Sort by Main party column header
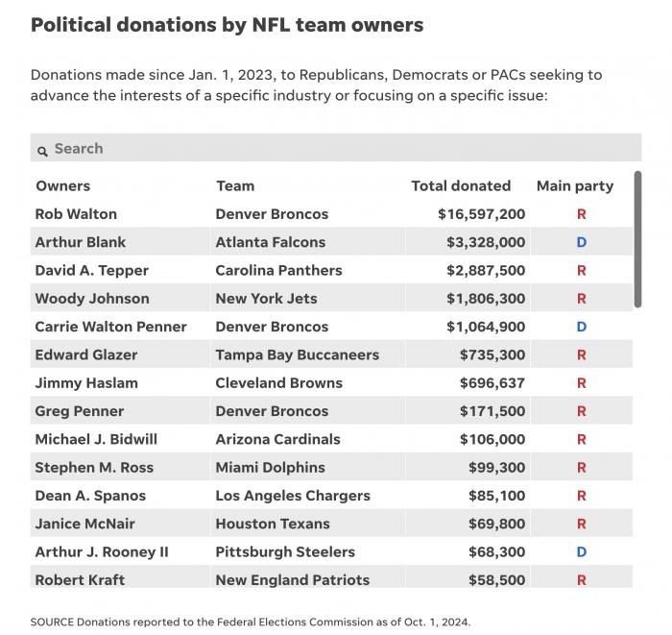The width and height of the screenshot is (672, 635). 575,186
